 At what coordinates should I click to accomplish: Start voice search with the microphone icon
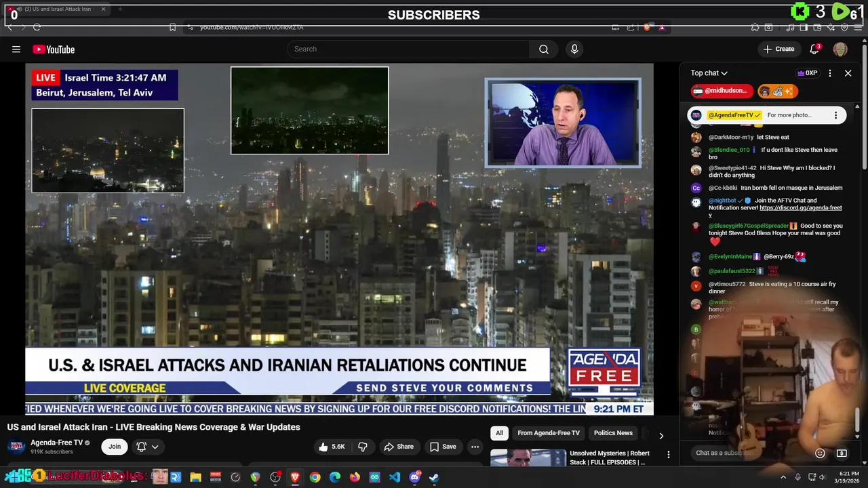[x=574, y=49]
